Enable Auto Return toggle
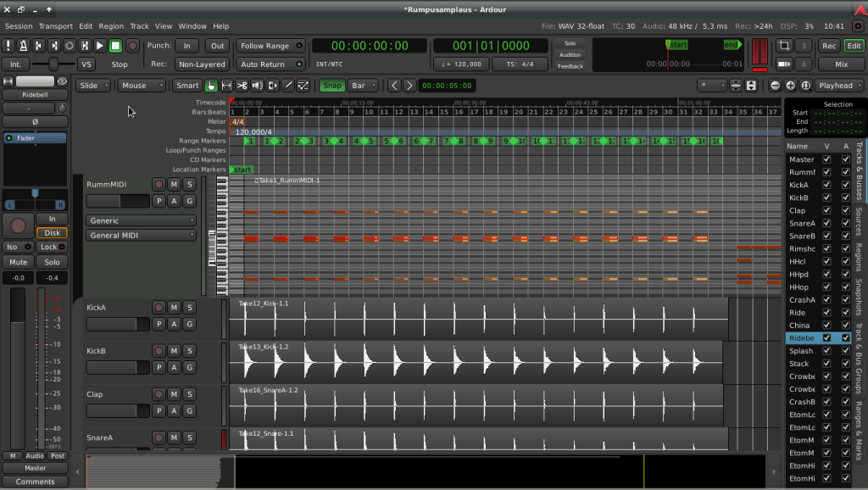The image size is (868, 490). [271, 64]
